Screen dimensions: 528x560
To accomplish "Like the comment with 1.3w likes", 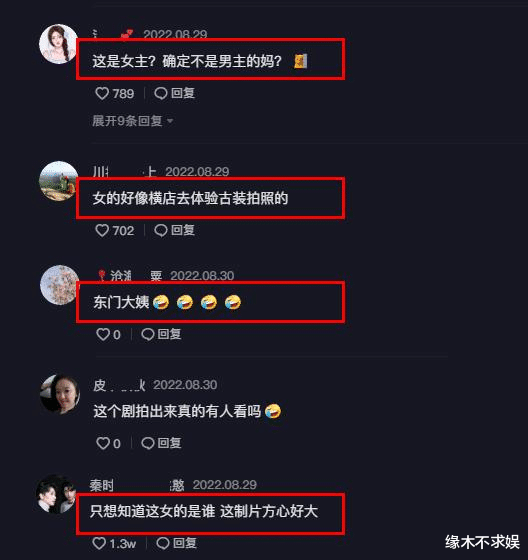I will click(x=99, y=543).
